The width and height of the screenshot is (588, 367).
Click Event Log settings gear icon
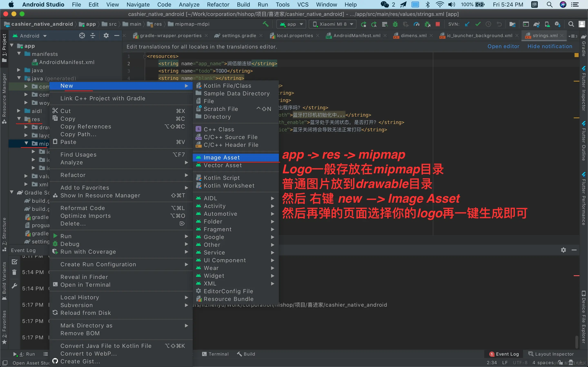tap(563, 250)
